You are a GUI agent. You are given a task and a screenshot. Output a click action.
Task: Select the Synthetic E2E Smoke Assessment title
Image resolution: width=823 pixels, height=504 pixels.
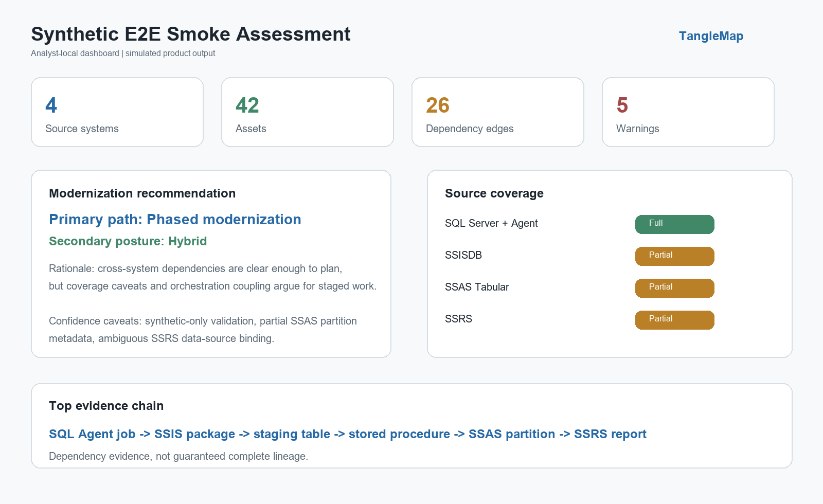(x=191, y=34)
